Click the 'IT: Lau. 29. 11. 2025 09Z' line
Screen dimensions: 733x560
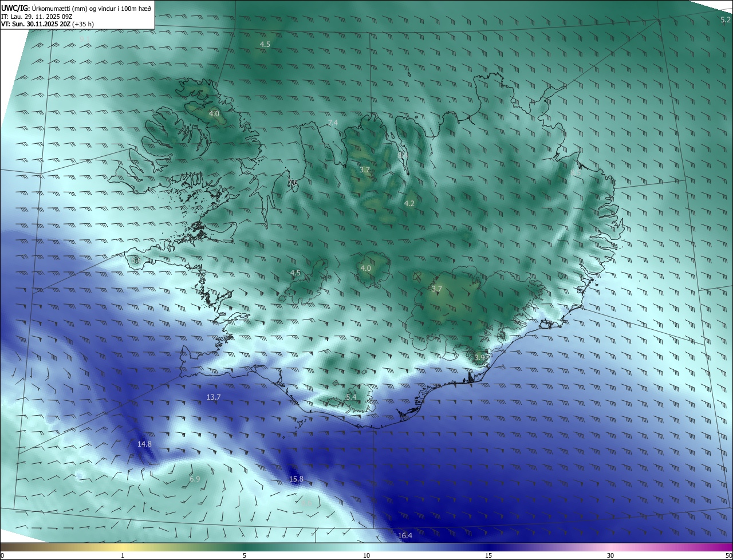click(36, 16)
